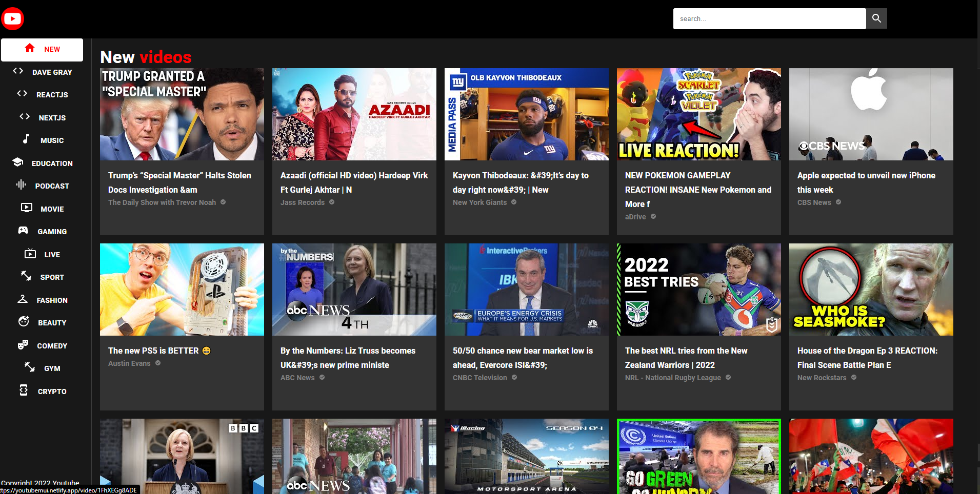
Task: Click the code icon beside DAVE GRAY
Action: (x=18, y=71)
